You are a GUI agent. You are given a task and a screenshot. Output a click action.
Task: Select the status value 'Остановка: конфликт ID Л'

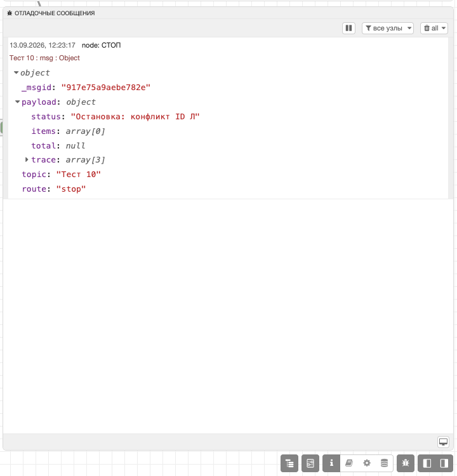click(x=135, y=117)
